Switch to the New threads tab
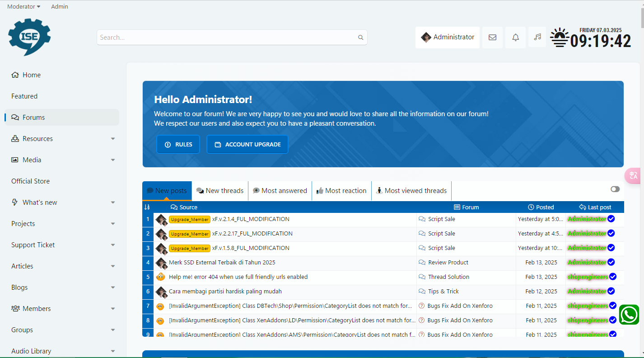 click(220, 191)
